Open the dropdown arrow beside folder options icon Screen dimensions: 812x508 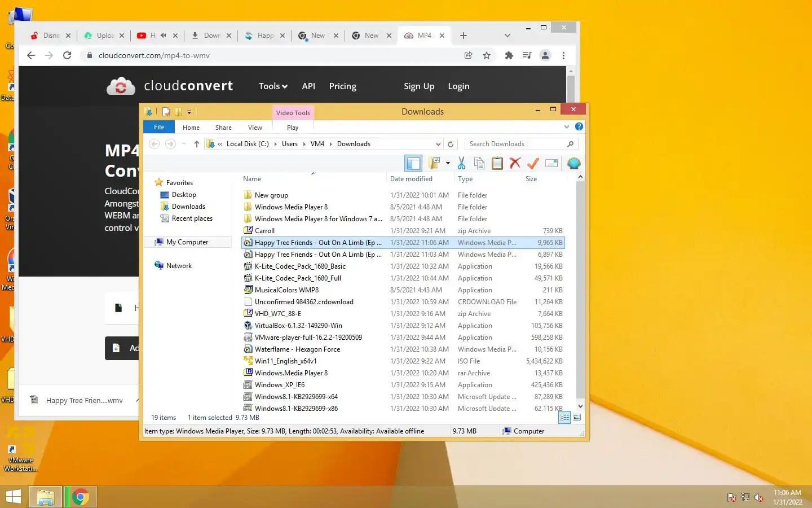(448, 163)
